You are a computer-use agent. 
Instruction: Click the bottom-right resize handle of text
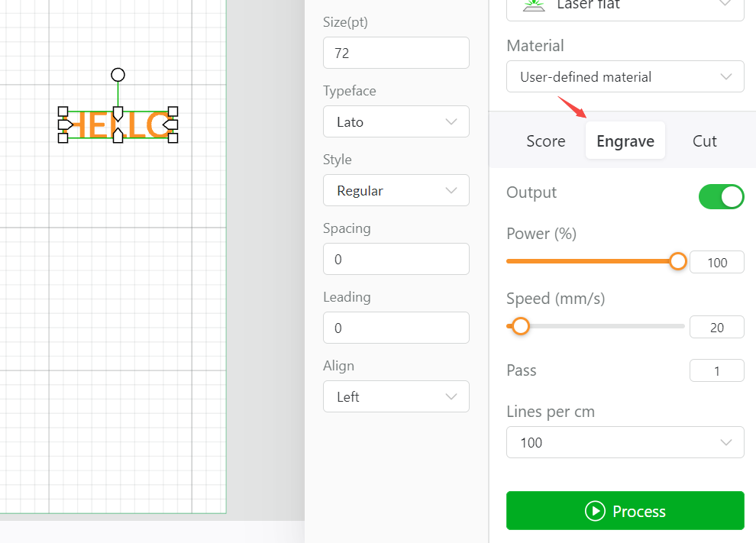173,137
